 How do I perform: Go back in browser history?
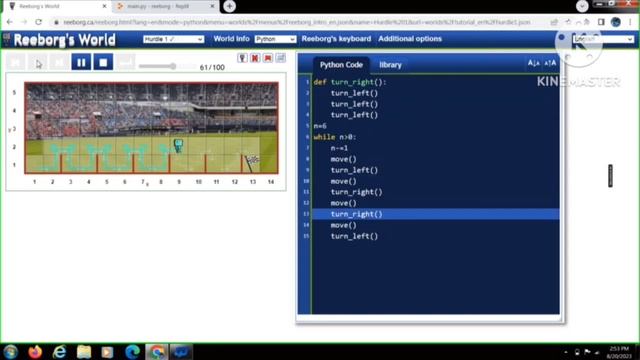click(x=10, y=22)
